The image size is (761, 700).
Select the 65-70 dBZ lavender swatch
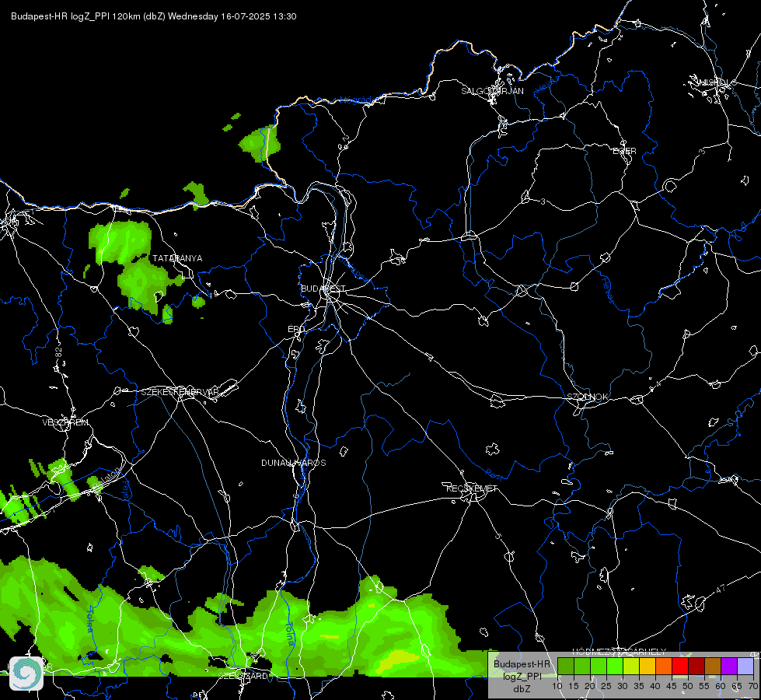tap(745, 666)
